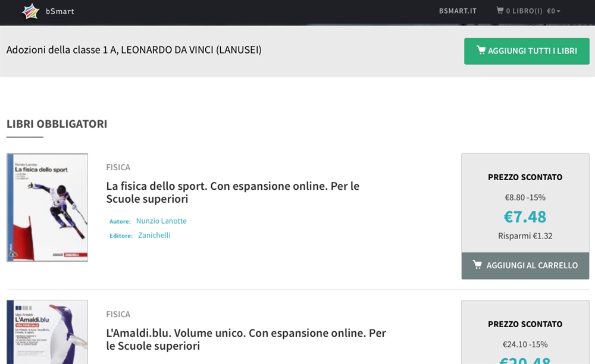Click FISICA label above L'Amaldi.blu
Viewport: 595px width, 364px height.
click(118, 314)
